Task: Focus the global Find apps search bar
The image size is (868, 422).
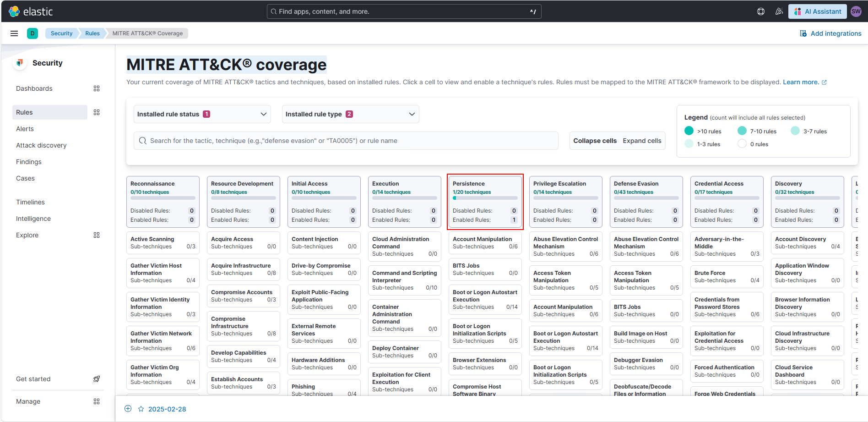Action: [404, 11]
